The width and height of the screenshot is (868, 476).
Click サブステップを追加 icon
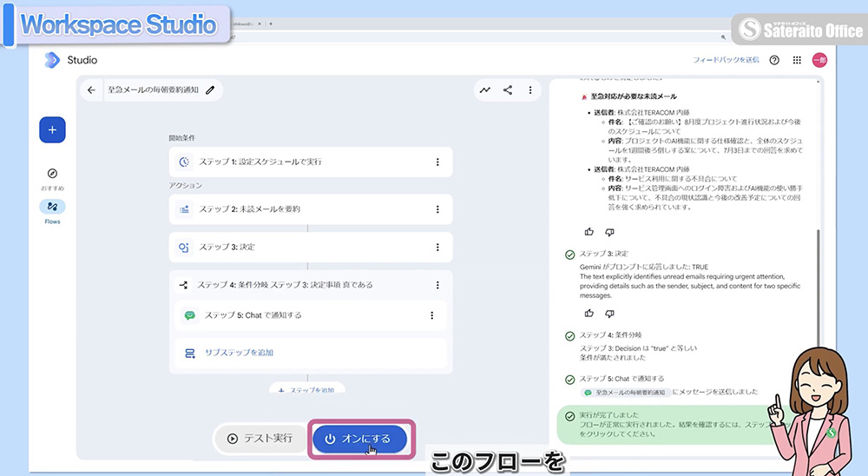pos(190,353)
